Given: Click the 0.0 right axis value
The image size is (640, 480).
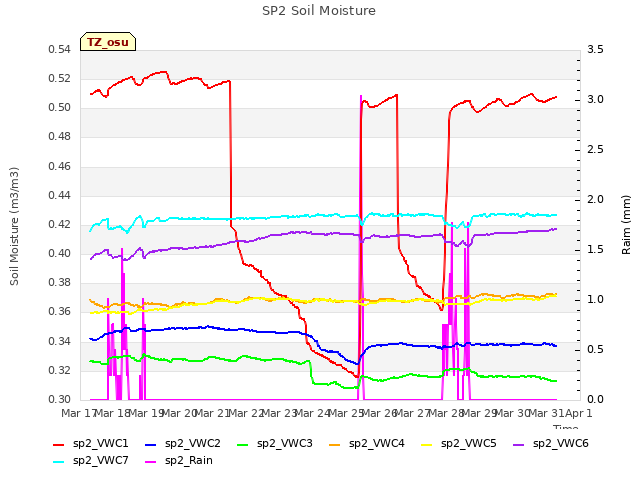Looking at the screenshot, I should point(595,399).
